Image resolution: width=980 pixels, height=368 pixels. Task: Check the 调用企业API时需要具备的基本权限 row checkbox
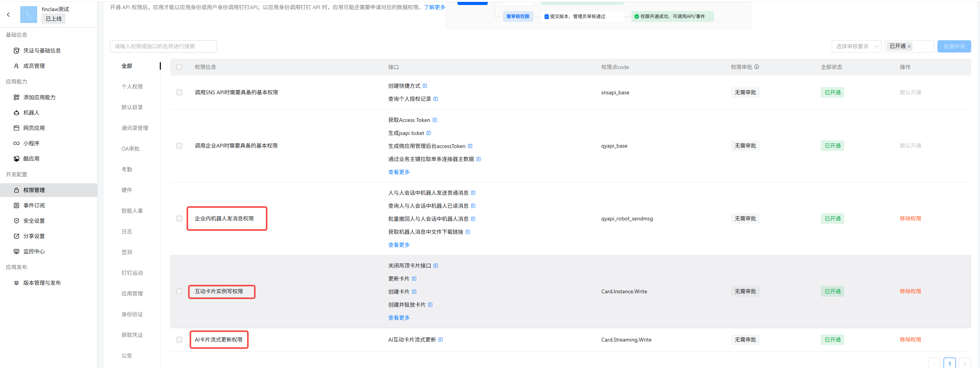click(x=179, y=146)
